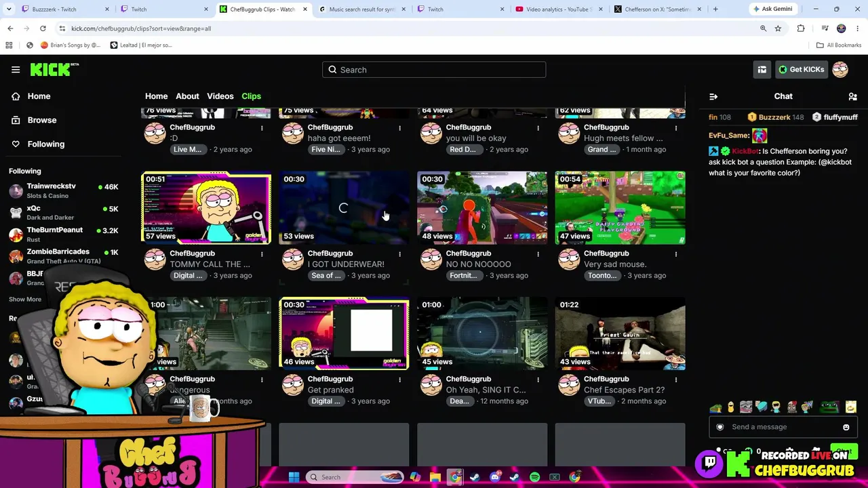Collapse the chat panel arrow icon
The image size is (868, 488).
click(x=713, y=96)
